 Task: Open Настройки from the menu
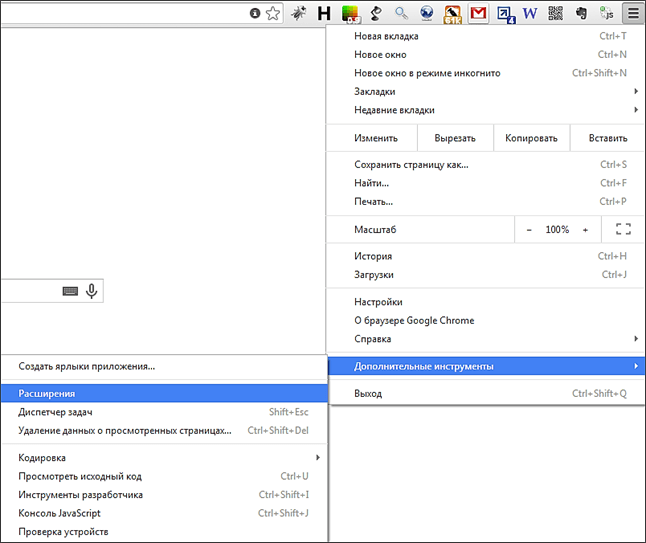378,302
